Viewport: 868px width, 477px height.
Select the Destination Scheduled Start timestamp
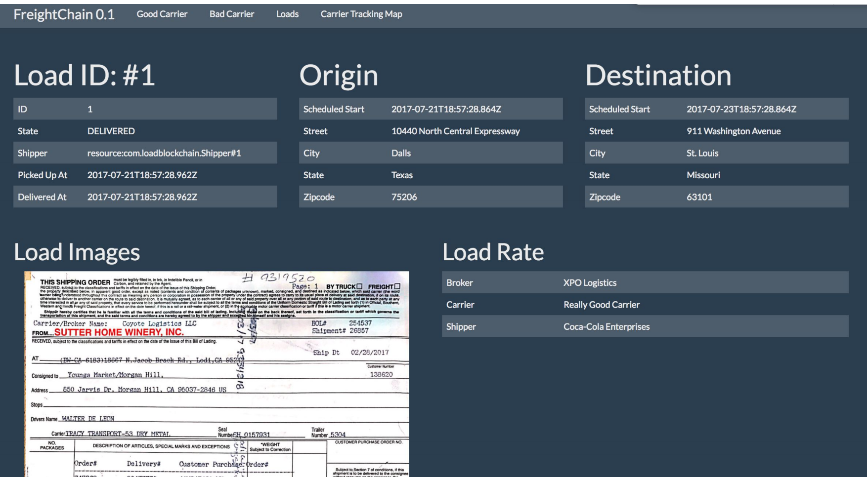(741, 109)
